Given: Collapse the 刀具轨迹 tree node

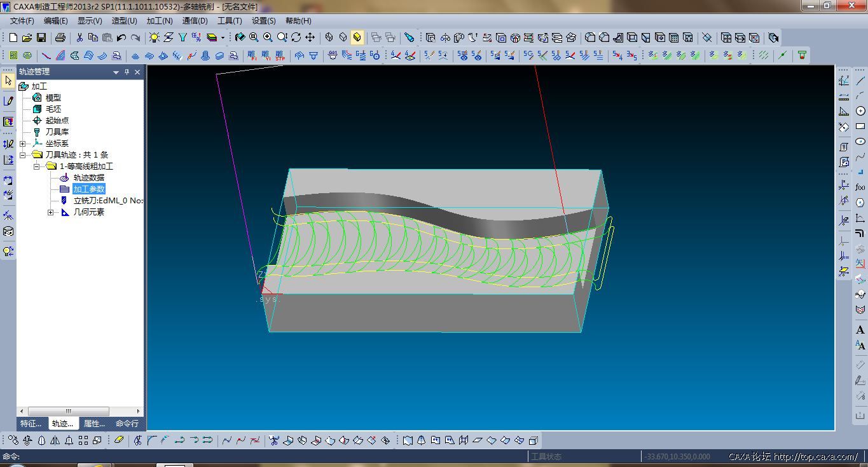Looking at the screenshot, I should point(23,155).
